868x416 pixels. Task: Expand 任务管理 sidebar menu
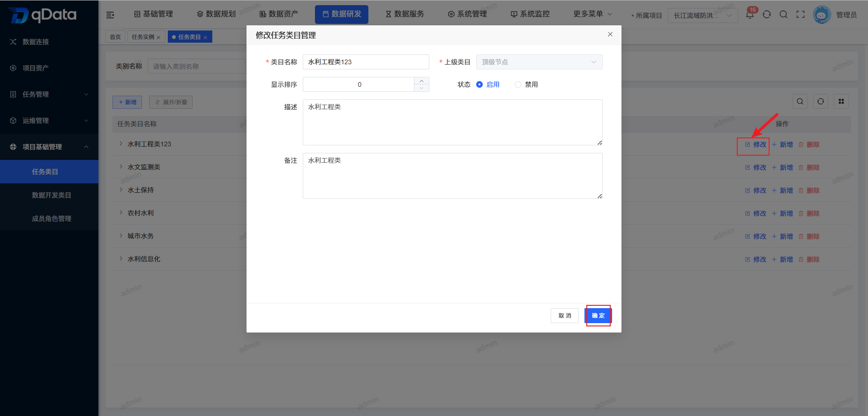(x=49, y=94)
